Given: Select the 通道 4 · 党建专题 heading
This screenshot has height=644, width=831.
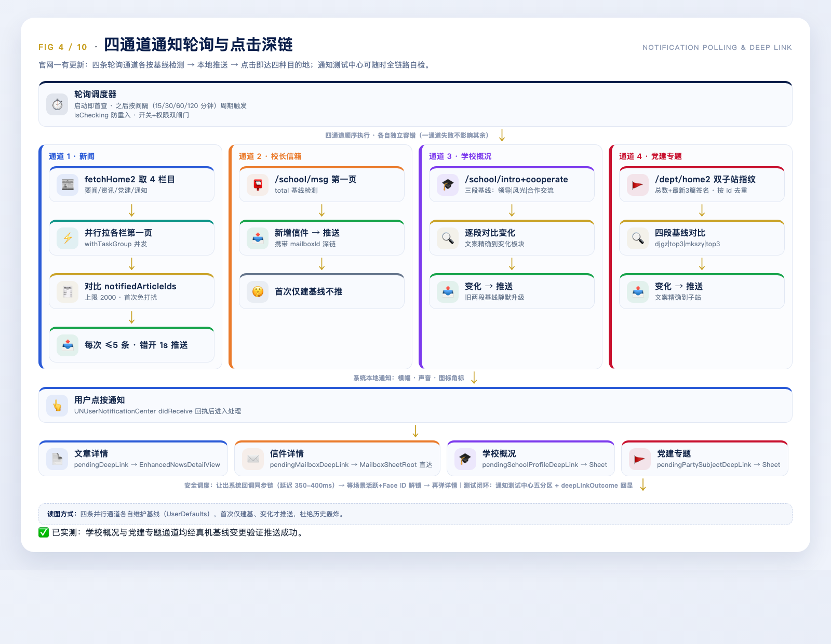Looking at the screenshot, I should pyautogui.click(x=650, y=156).
